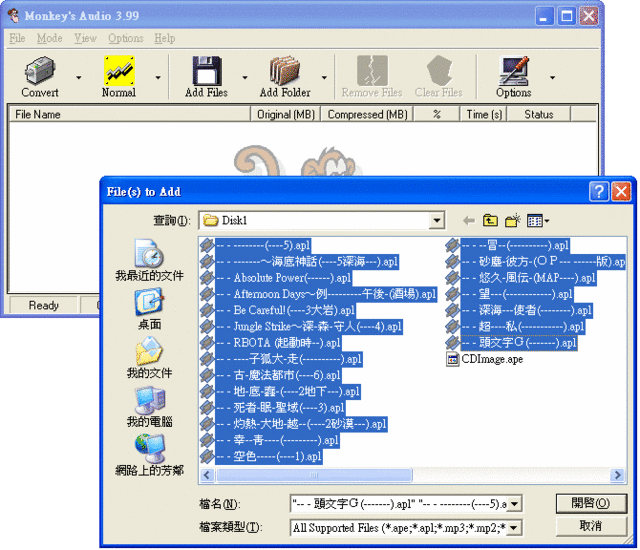Select the 灼熱-大地-越 apl file
The image size is (640, 550).
point(294,424)
